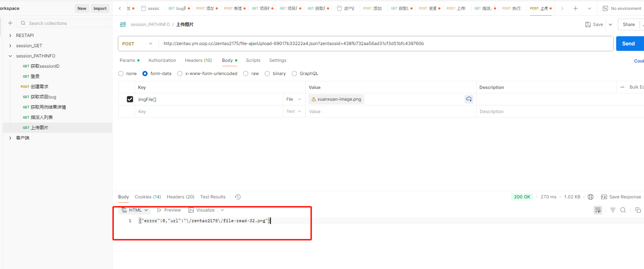Select the binary body type
This screenshot has width=644, height=269.
267,74
